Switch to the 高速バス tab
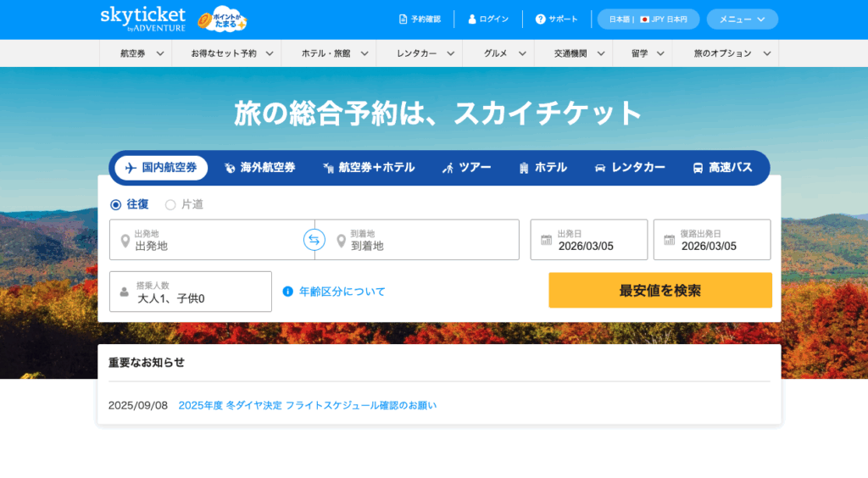The width and height of the screenshot is (868, 478). pos(722,168)
